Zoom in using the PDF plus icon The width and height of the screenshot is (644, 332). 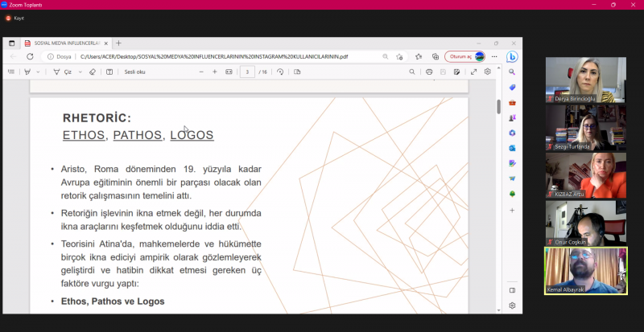coord(215,72)
